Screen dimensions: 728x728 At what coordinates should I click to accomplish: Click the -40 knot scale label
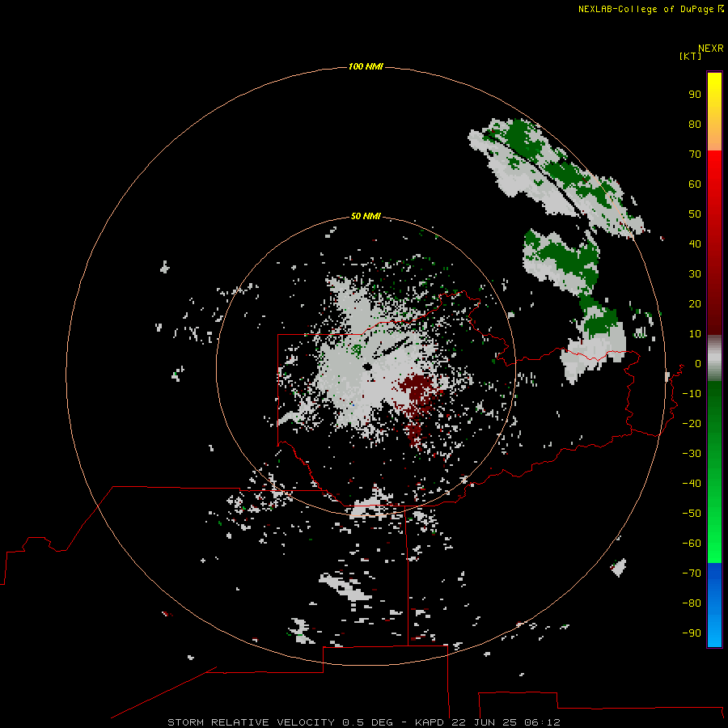(x=692, y=484)
